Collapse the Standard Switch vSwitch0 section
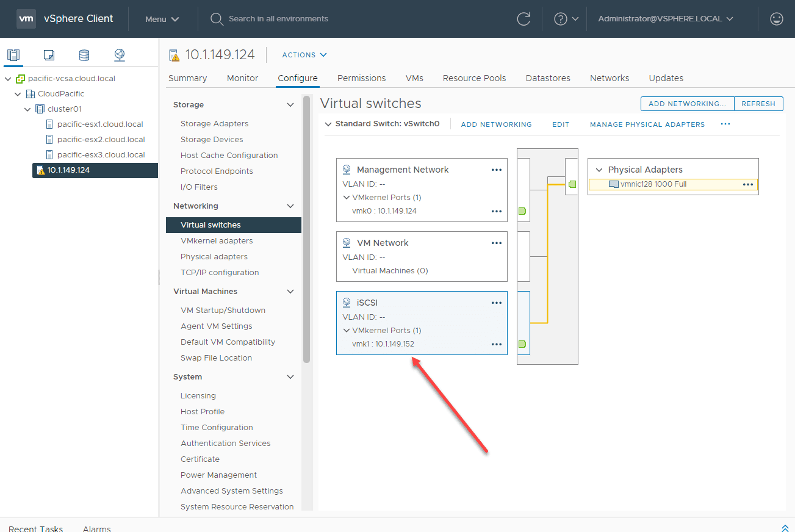This screenshot has width=795, height=532. coord(329,124)
